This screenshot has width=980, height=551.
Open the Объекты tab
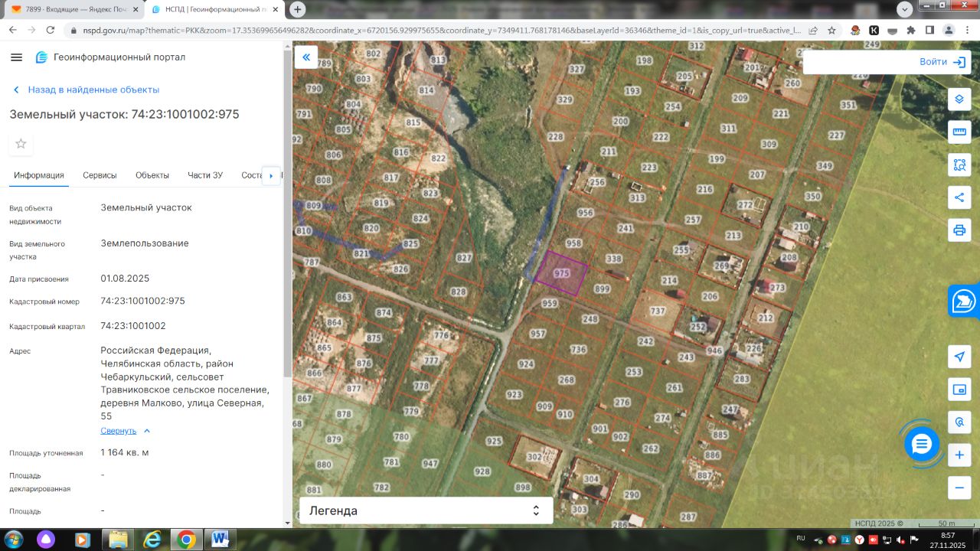tap(152, 175)
